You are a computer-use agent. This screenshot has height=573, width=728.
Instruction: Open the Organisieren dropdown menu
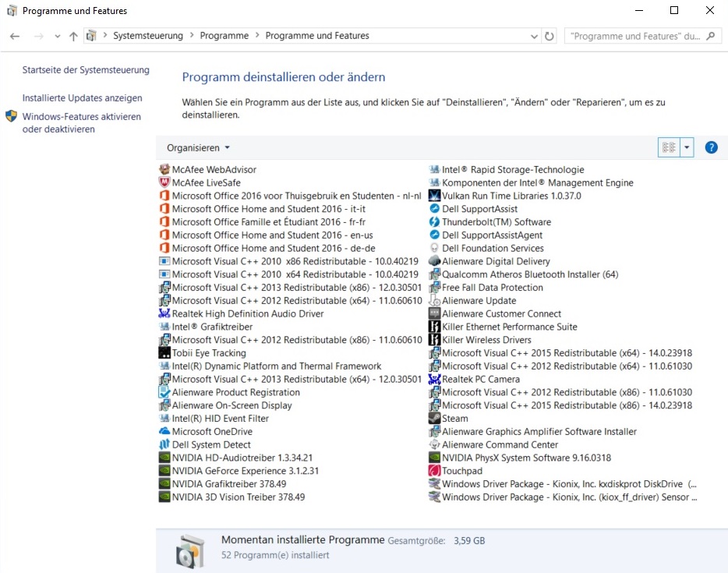click(198, 147)
